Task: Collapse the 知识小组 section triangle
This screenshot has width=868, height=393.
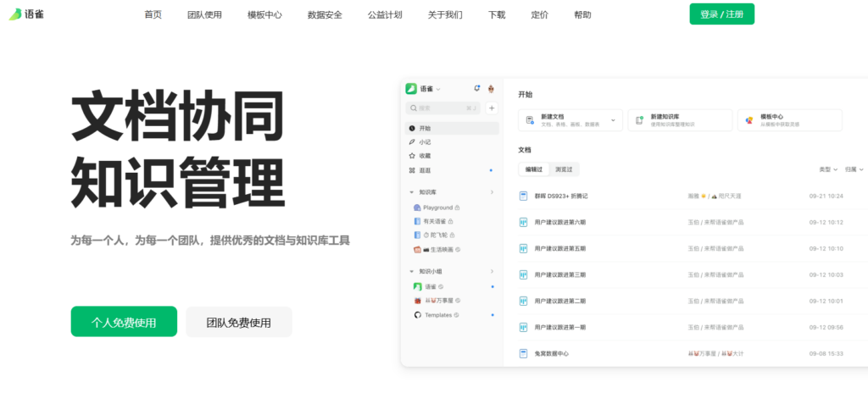Action: coord(411,272)
